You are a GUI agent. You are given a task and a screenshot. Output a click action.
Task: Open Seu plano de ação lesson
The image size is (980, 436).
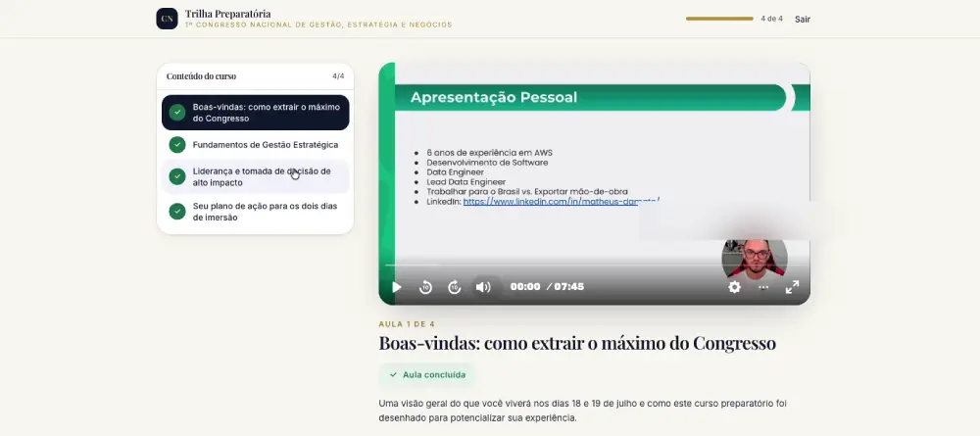pos(256,212)
